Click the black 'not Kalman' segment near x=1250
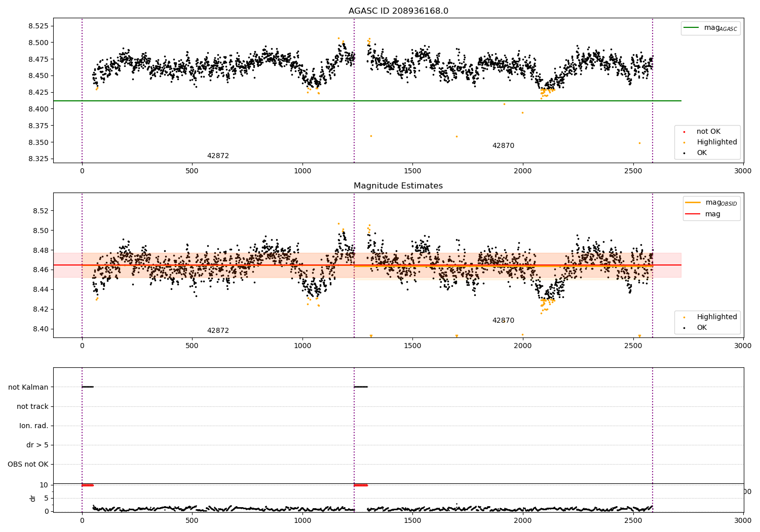Image resolution: width=760 pixels, height=532 pixels. tap(361, 387)
